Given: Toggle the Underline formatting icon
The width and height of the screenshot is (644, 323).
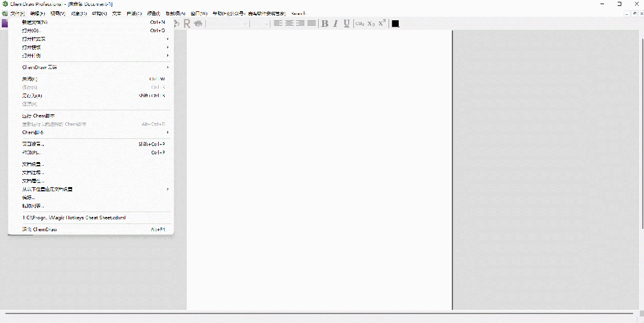Looking at the screenshot, I should tap(346, 23).
